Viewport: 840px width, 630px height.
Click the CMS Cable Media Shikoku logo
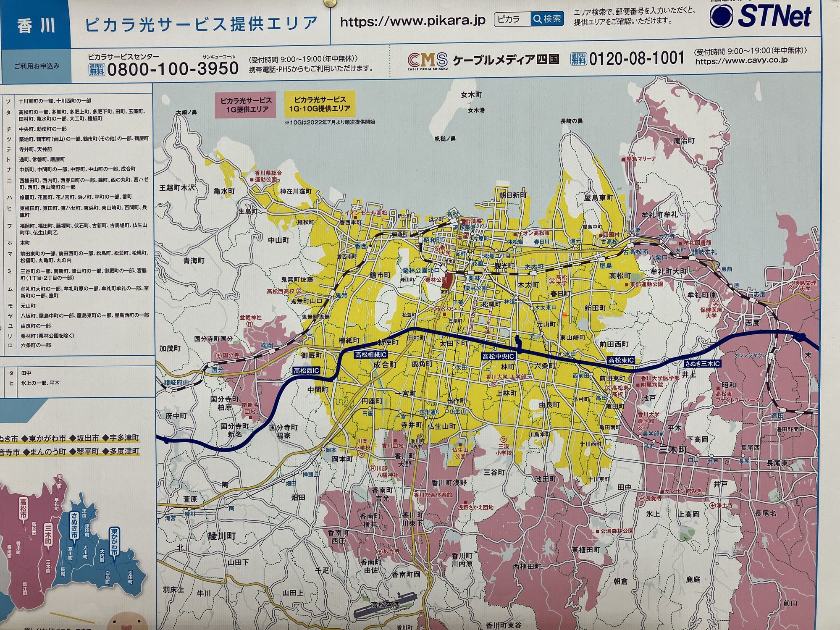point(428,61)
